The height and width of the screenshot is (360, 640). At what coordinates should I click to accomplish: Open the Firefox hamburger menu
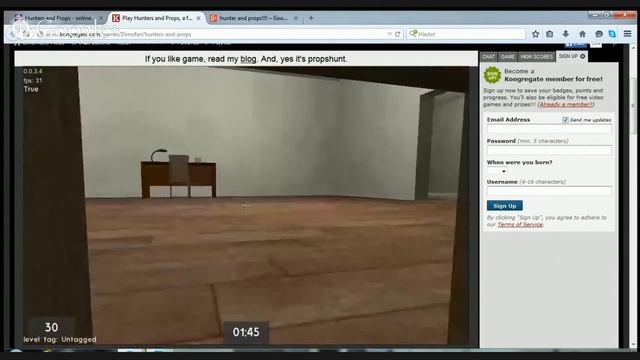pos(628,34)
